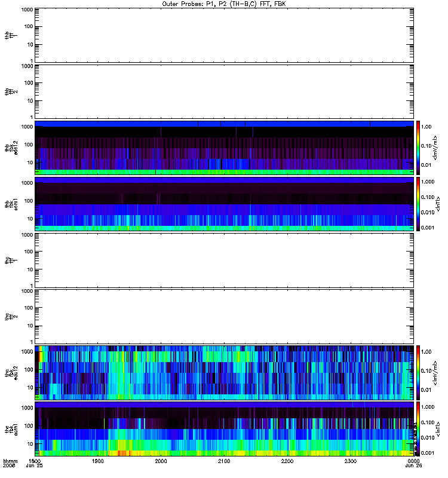The image size is (448, 478).
Task: Click the 2100 time tick label
Action: 224,461
